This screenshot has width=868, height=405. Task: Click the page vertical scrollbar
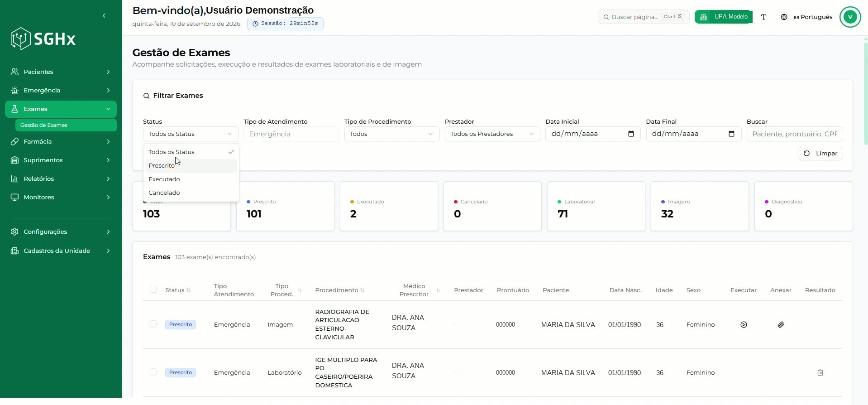coord(865,93)
